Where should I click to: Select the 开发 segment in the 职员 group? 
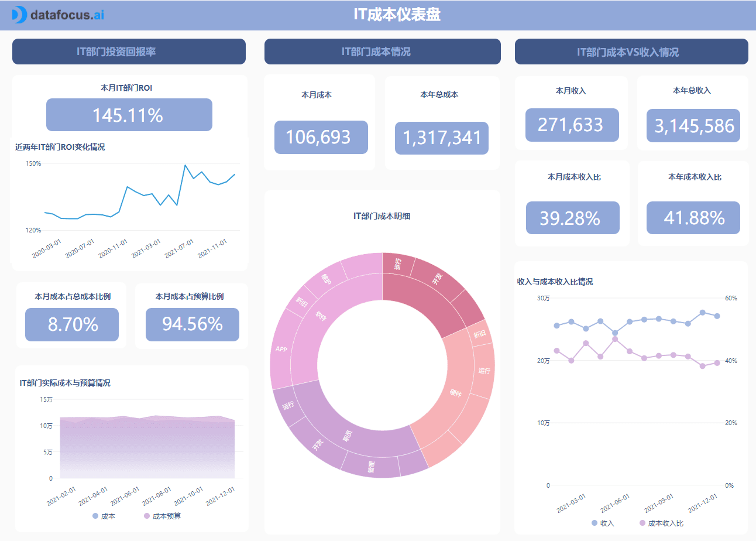click(x=318, y=446)
